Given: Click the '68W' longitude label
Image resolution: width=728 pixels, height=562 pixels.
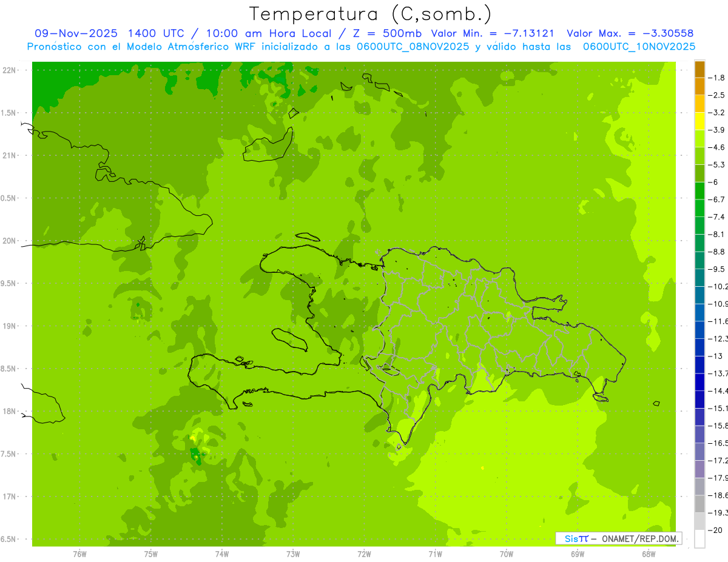Looking at the screenshot, I should tap(649, 554).
